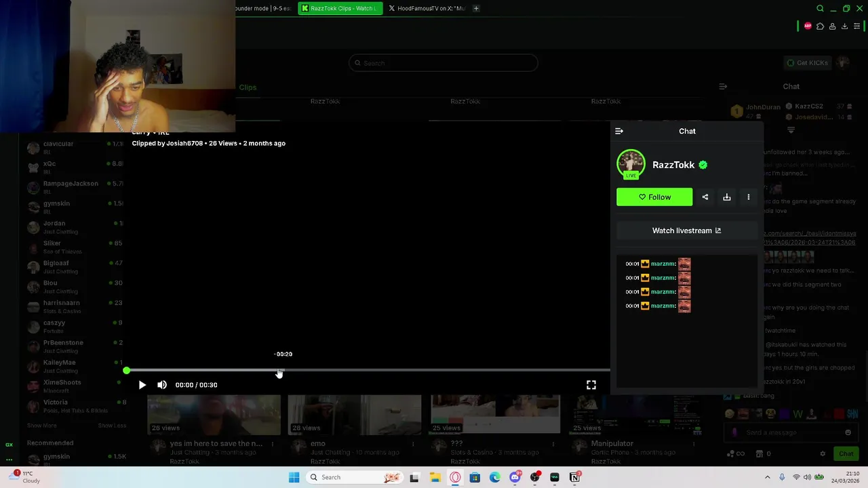Collapse the clip chat panel arrow icon
This screenshot has height=488, width=868.
(x=619, y=131)
